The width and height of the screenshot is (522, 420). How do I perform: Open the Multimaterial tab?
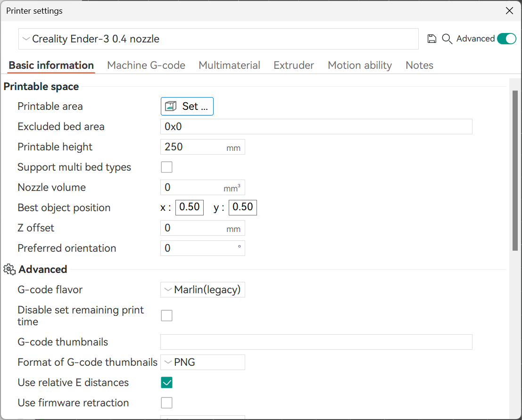tap(229, 65)
